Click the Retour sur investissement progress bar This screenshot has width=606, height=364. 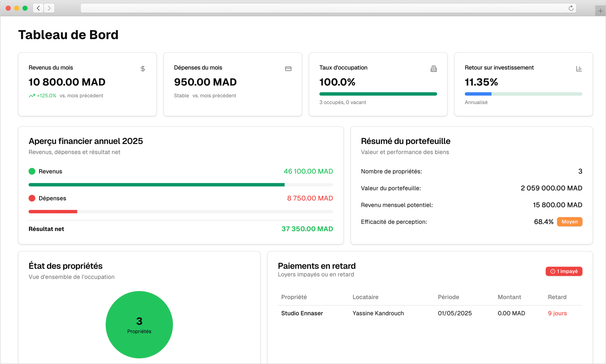coord(523,94)
